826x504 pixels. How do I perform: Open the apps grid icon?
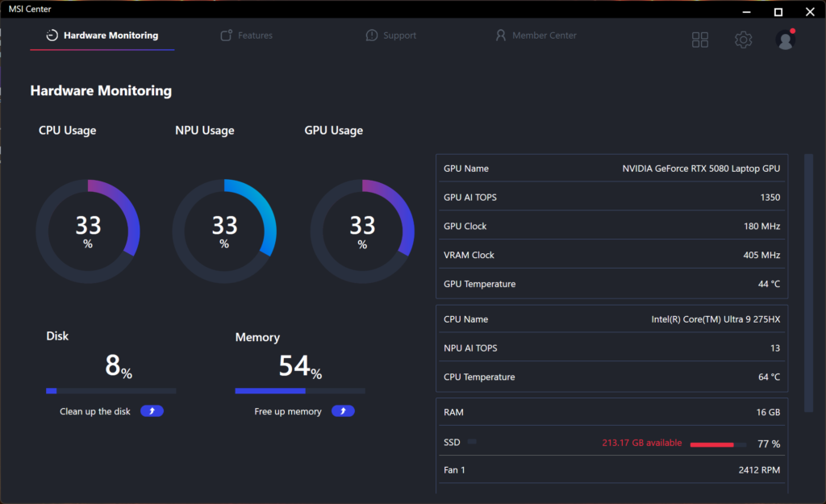tap(700, 40)
